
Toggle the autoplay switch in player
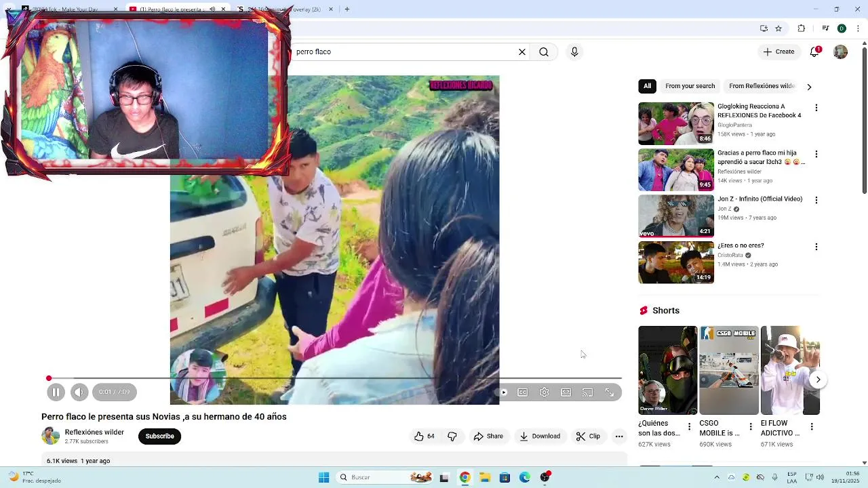502,392
